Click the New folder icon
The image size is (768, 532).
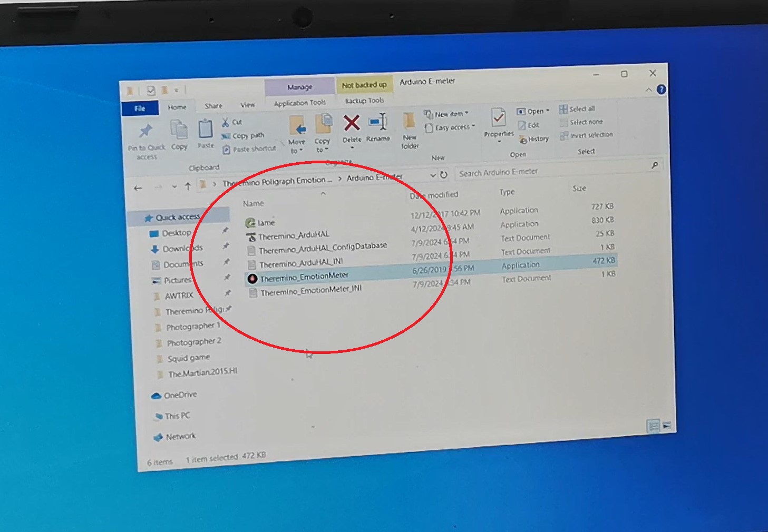(409, 122)
